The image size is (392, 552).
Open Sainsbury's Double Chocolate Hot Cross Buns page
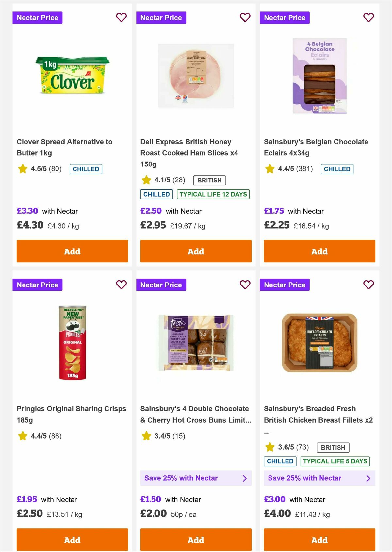tap(195, 414)
